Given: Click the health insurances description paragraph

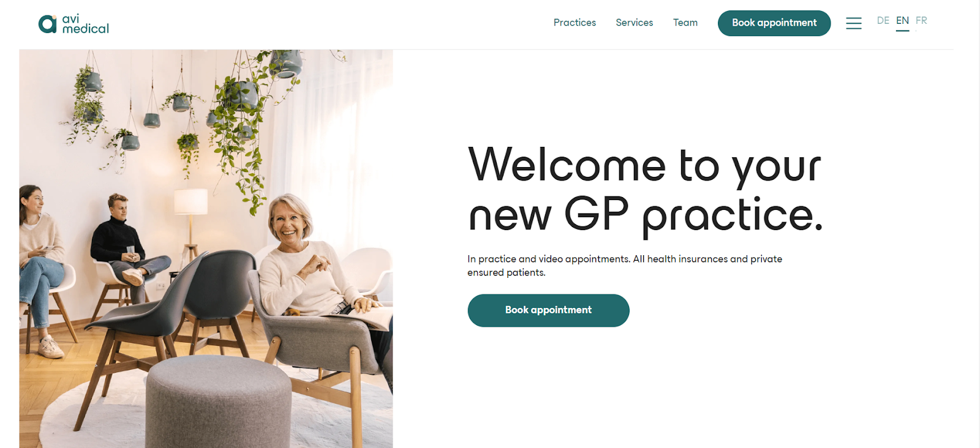Looking at the screenshot, I should click(x=625, y=266).
